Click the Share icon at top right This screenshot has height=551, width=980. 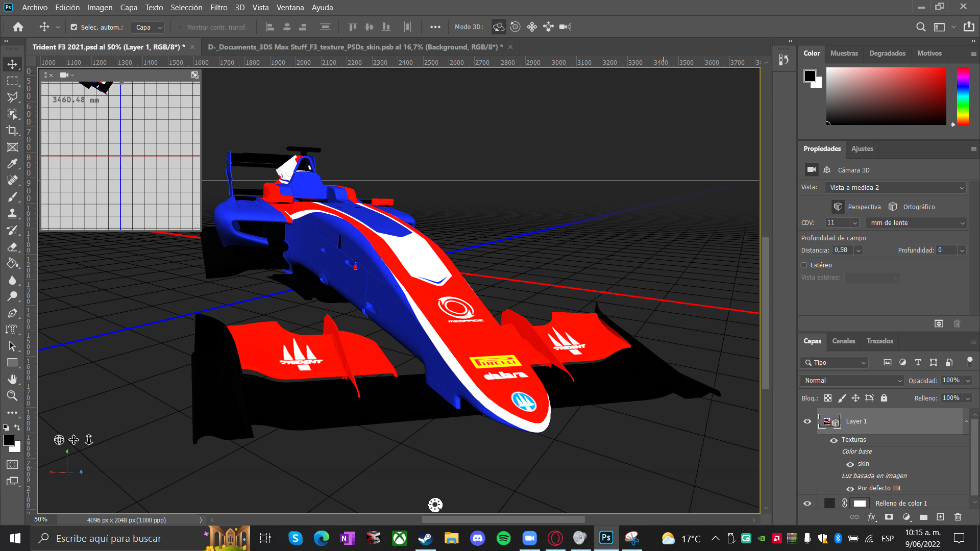coord(969,27)
